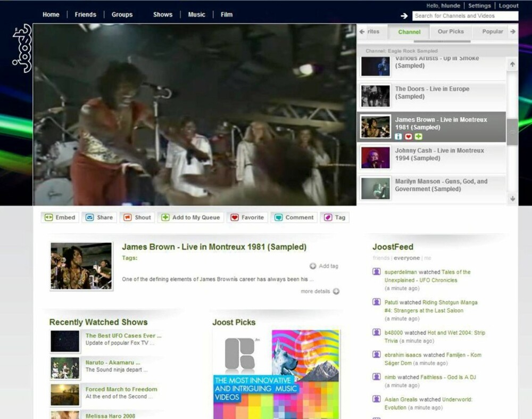This screenshot has height=419, width=532.
Task: Click feed icon beside Patuti entry
Action: point(377,301)
